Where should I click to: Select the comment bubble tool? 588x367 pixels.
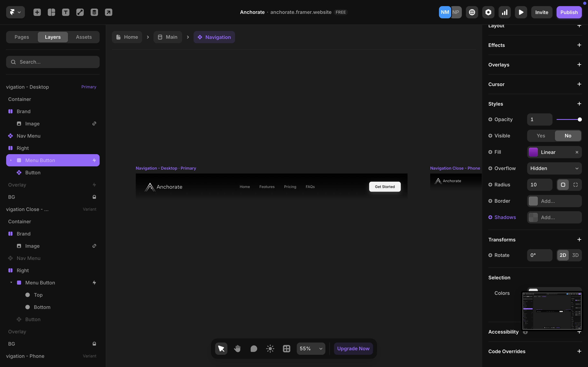(x=254, y=349)
